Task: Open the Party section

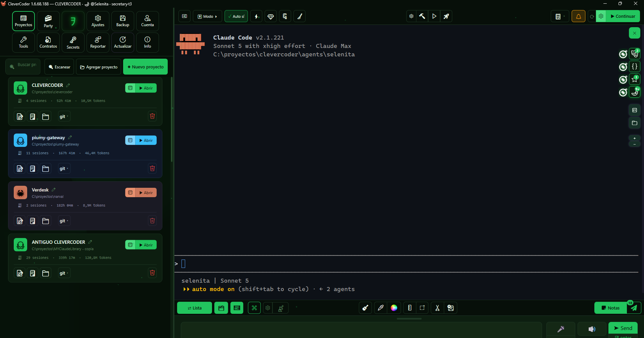Action: coord(48,21)
